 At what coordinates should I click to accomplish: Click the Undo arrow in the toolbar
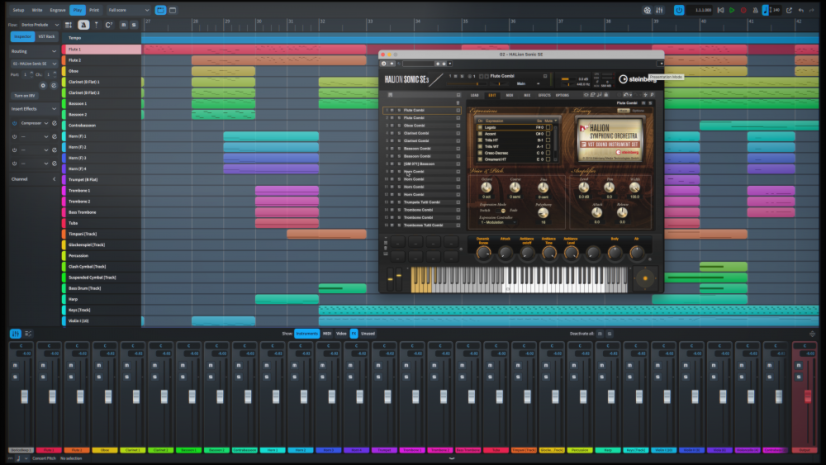click(x=801, y=10)
